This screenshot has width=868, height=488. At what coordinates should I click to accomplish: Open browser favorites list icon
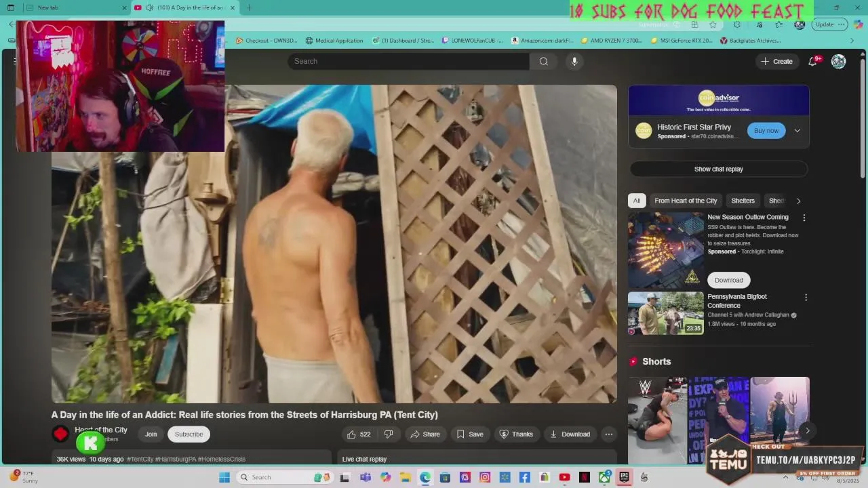click(779, 24)
